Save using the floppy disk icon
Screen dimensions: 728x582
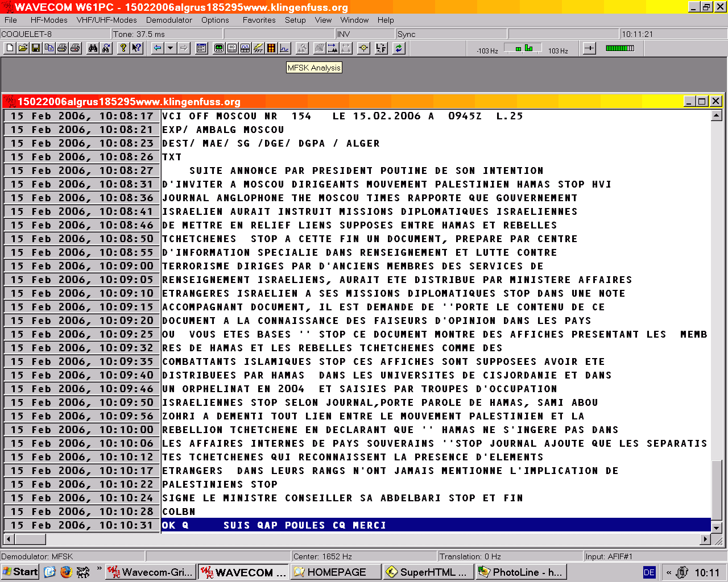point(36,48)
